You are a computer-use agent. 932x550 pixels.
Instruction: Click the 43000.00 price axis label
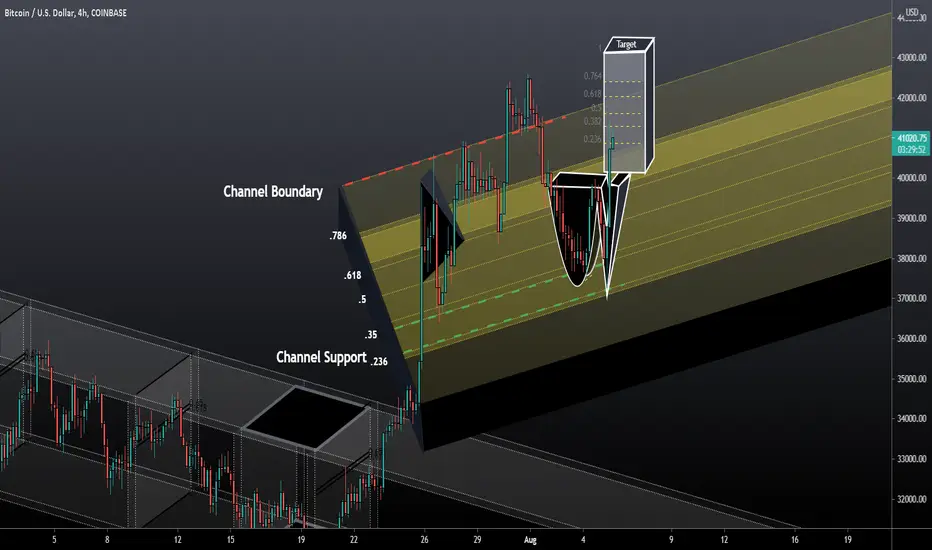[912, 58]
